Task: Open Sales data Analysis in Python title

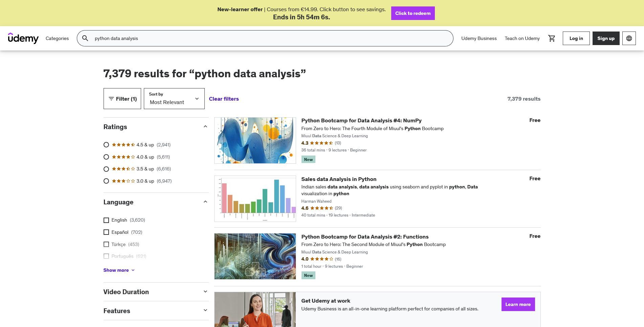Action: [x=339, y=179]
